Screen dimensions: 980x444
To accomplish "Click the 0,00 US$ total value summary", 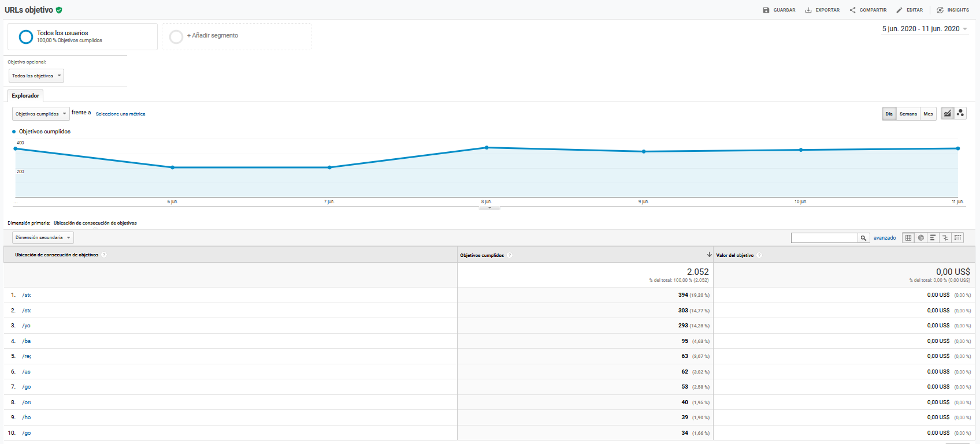I will [953, 272].
